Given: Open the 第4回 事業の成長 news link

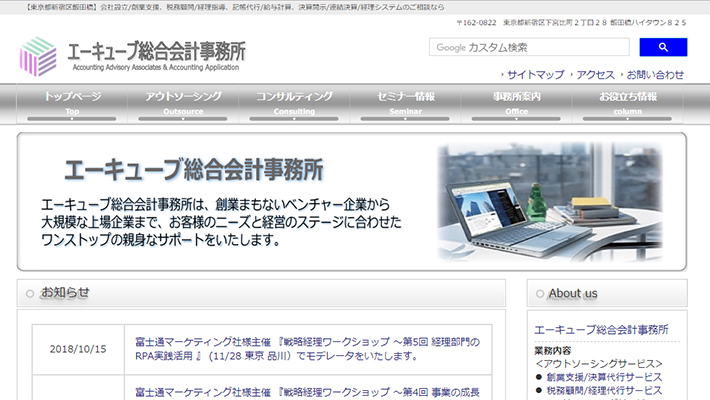Looking at the screenshot, I should [307, 392].
